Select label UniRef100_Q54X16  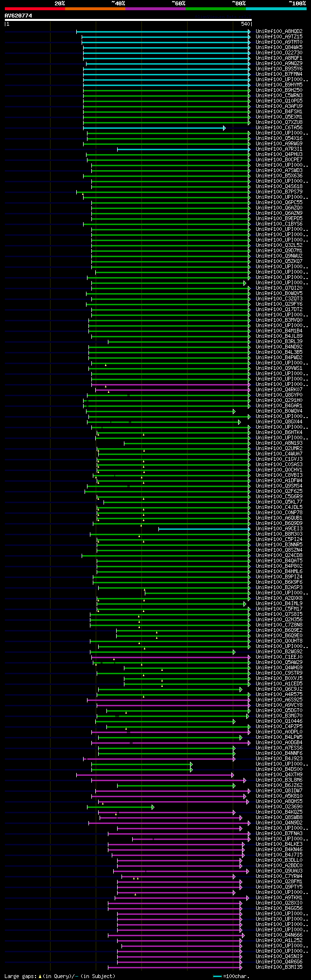(x=279, y=139)
